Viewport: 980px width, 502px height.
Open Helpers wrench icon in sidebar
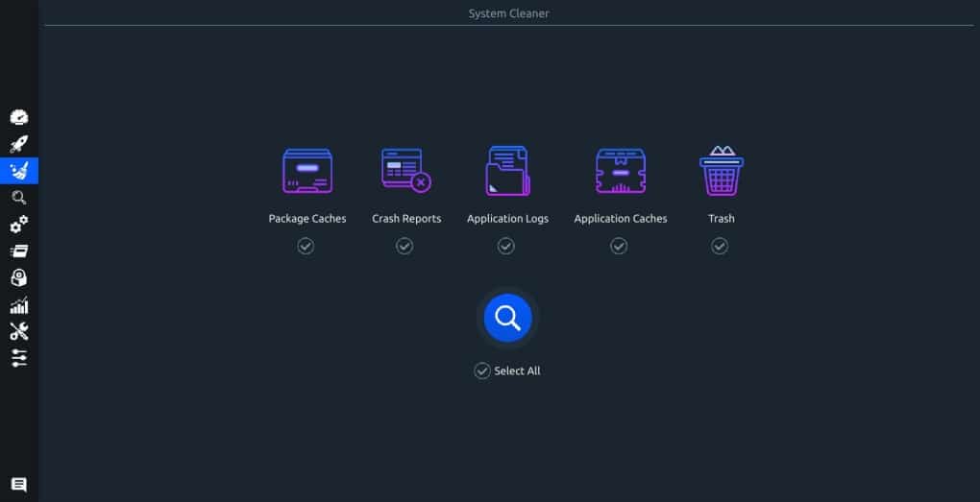[x=19, y=332]
